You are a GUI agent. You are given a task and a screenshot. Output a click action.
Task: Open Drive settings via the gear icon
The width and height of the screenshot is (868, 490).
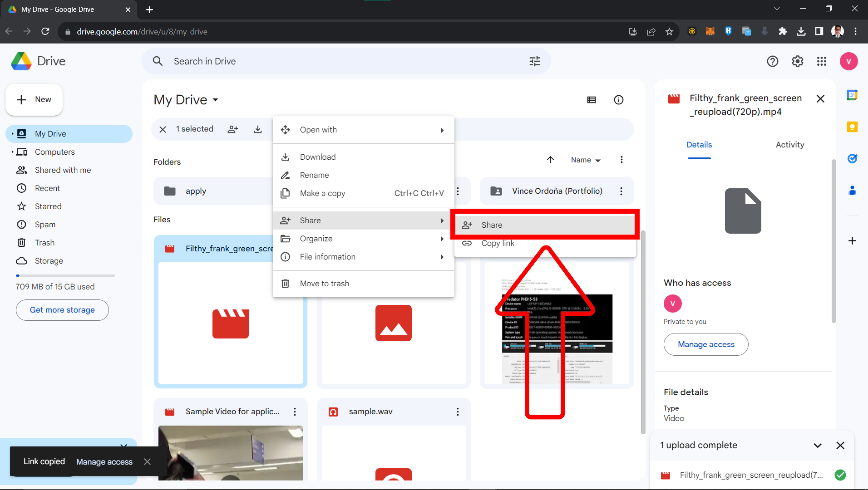point(797,61)
